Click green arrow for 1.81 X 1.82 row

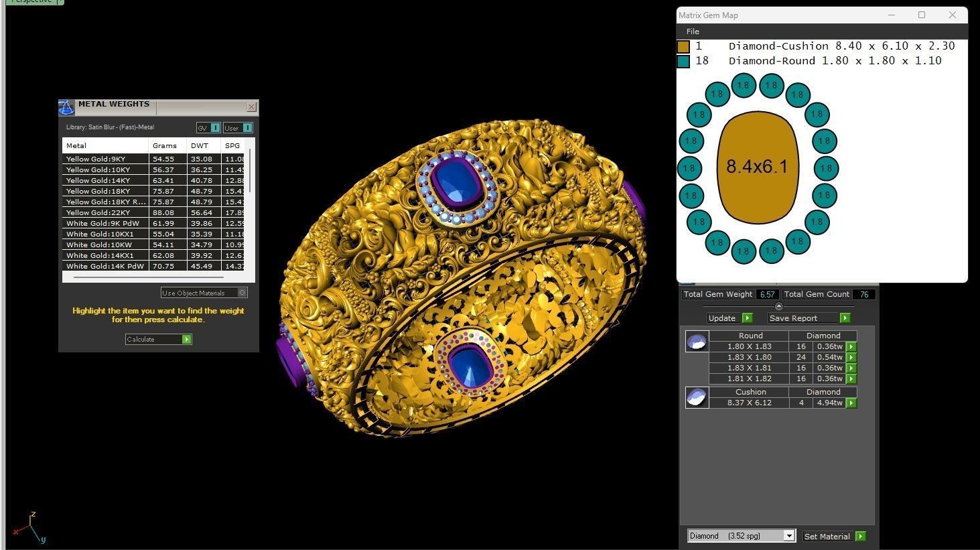tap(851, 379)
